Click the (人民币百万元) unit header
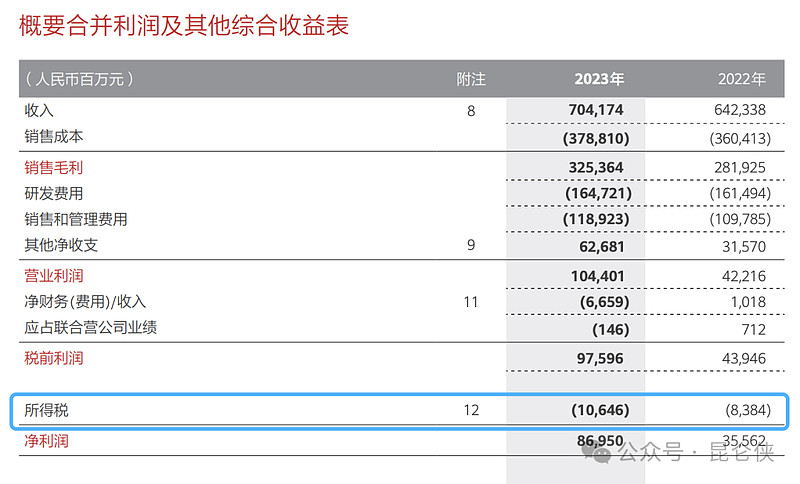The image size is (800, 484). [80, 79]
